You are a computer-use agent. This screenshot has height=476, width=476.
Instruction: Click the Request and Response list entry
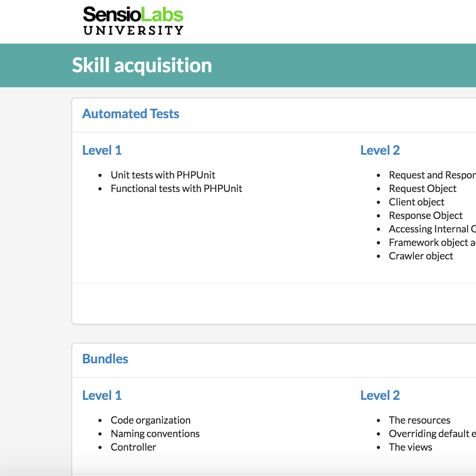coord(432,175)
